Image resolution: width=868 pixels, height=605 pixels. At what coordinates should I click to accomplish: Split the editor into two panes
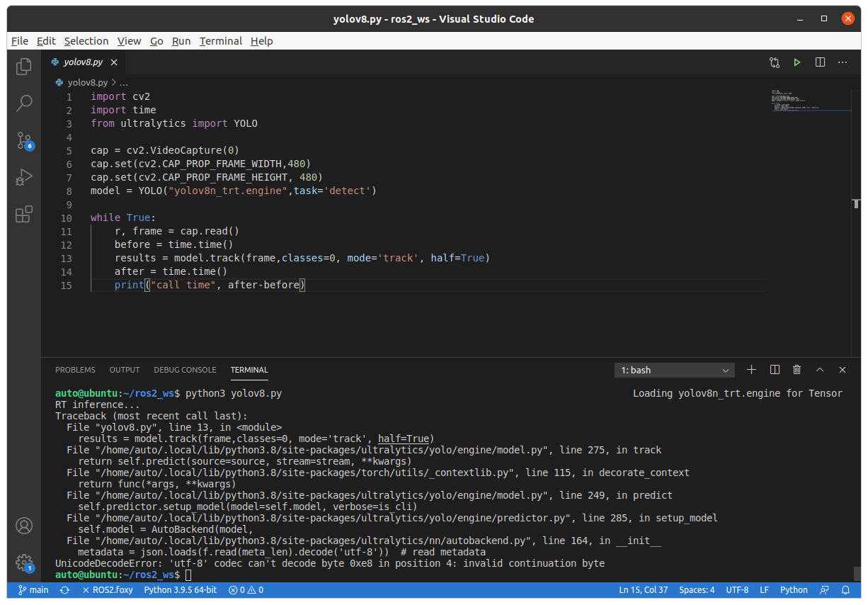pos(820,62)
